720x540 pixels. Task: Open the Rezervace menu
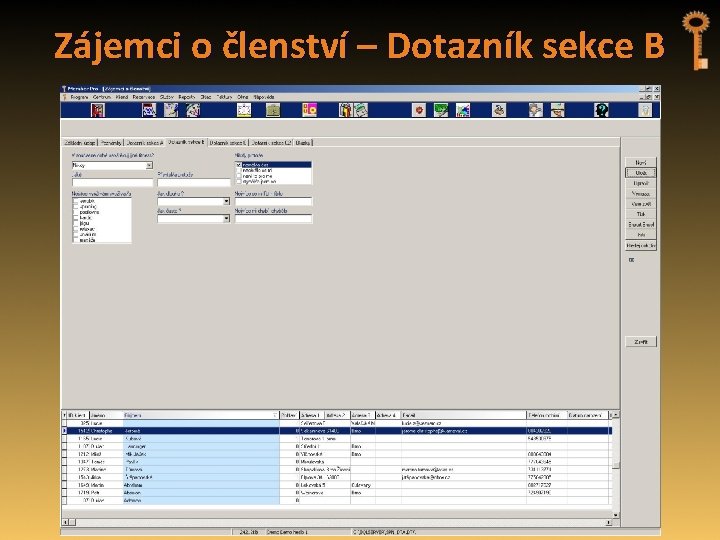coord(144,97)
